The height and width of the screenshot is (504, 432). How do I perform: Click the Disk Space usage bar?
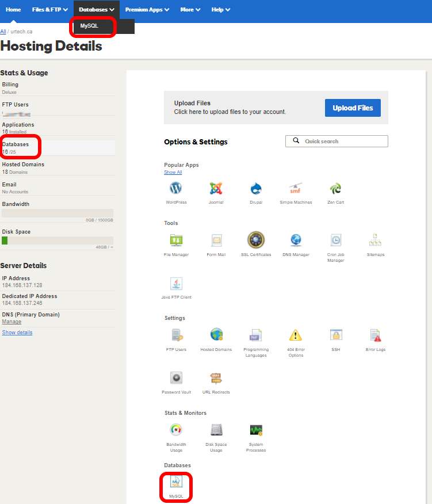coord(58,240)
